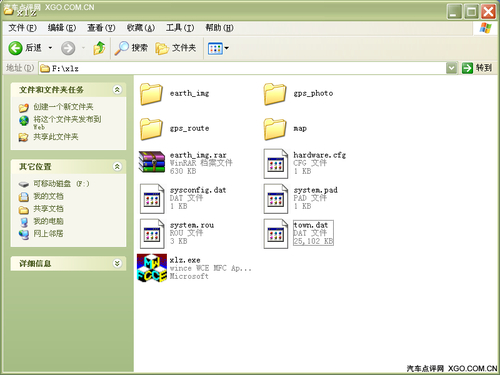Screen dimensions: 500x375
Task: Go up one folder level icon
Action: 99,48
